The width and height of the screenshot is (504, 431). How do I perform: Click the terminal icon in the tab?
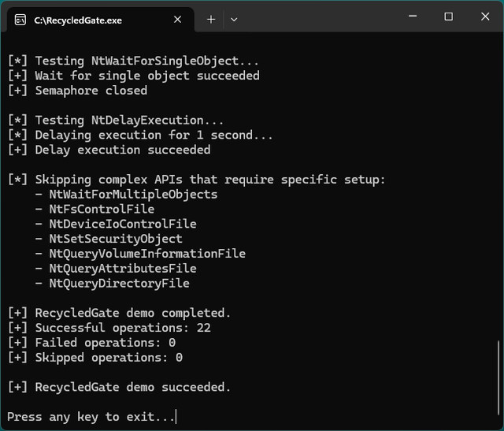pyautogui.click(x=20, y=20)
